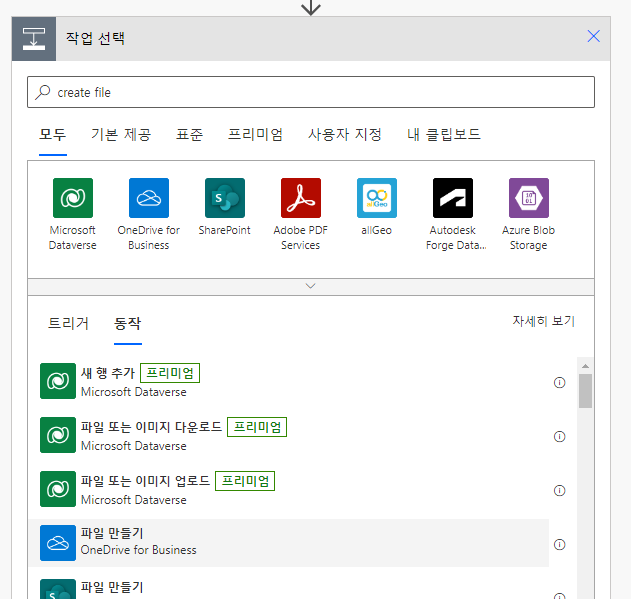The image size is (631, 599).
Task: Switch to the 기본 제공 tab
Action: click(x=121, y=134)
